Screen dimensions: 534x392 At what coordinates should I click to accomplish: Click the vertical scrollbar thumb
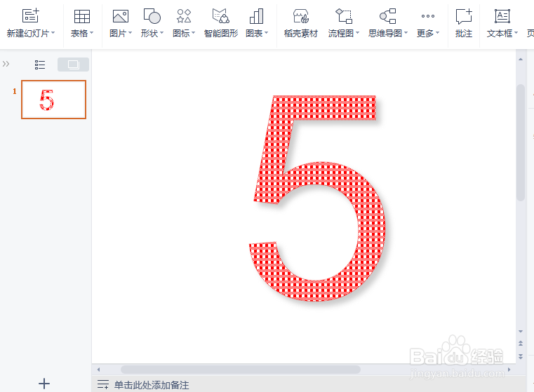coord(521,143)
